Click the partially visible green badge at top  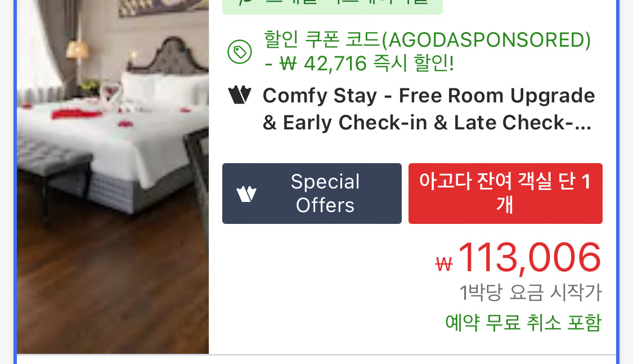[x=332, y=6]
